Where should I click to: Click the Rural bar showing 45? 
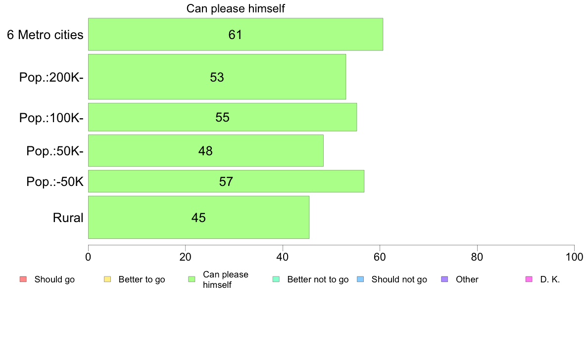point(198,218)
